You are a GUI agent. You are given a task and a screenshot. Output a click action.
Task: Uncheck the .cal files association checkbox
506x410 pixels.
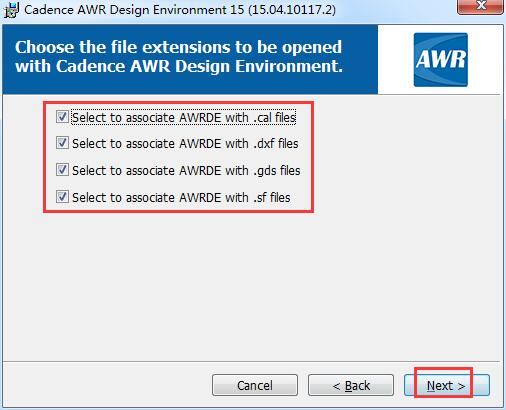(62, 117)
